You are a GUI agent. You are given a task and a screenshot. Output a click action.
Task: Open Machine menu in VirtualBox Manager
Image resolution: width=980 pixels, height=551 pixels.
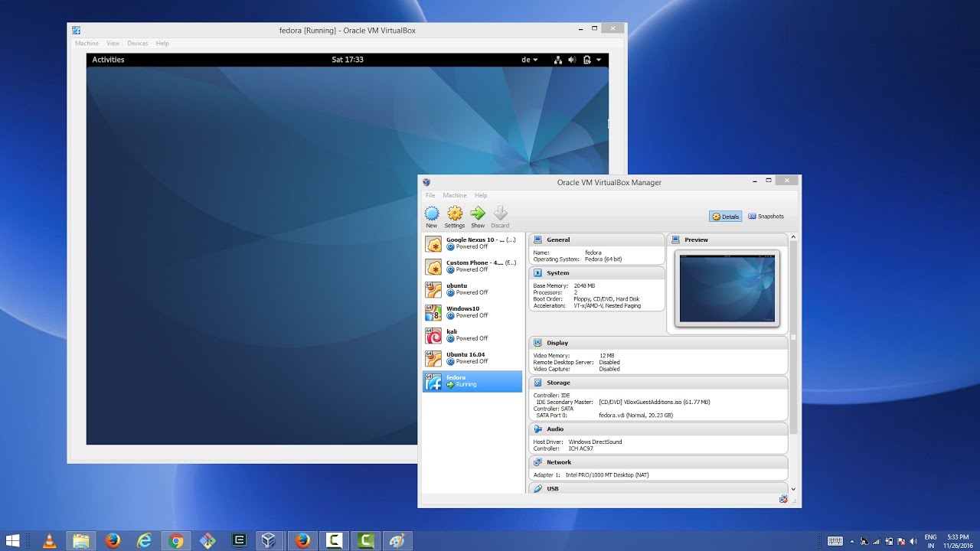click(x=455, y=195)
